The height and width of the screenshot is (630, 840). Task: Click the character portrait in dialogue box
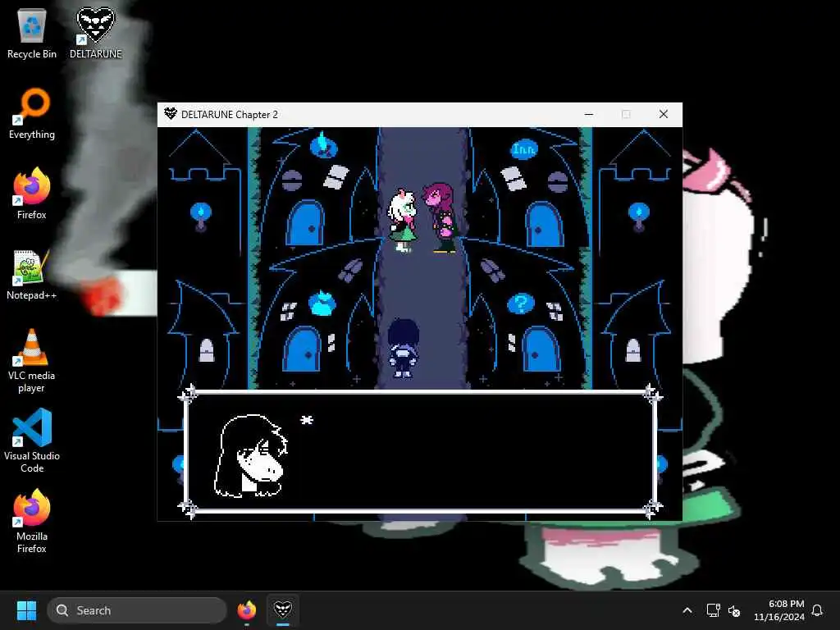click(251, 455)
